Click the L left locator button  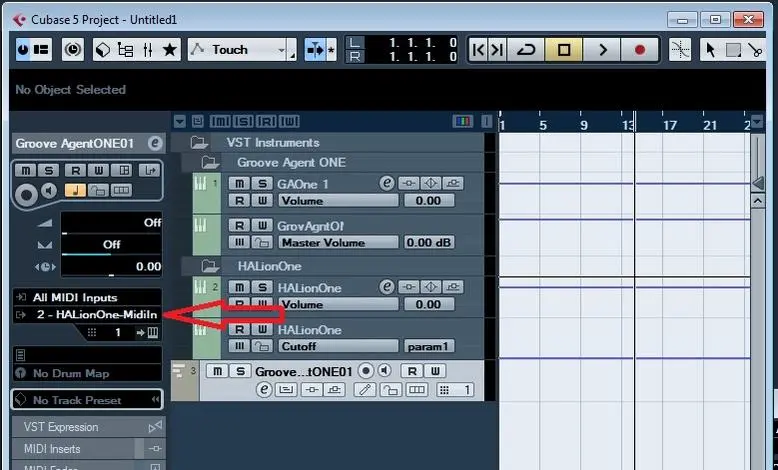[x=355, y=43]
